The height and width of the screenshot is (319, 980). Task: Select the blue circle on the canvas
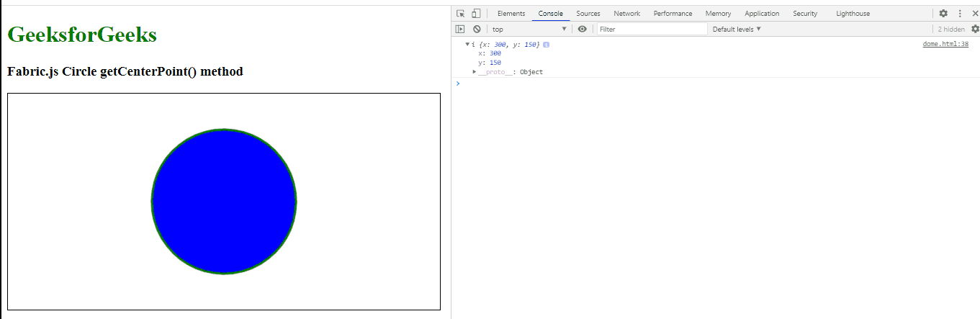tap(224, 202)
